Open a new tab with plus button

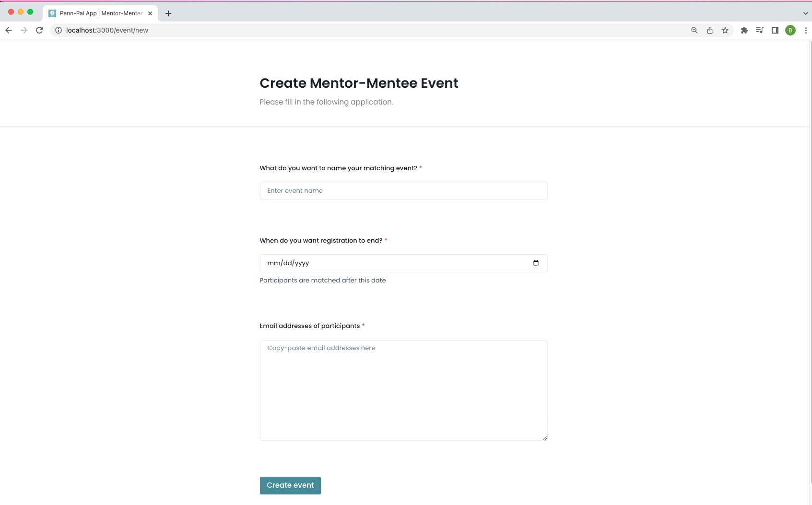tap(168, 13)
